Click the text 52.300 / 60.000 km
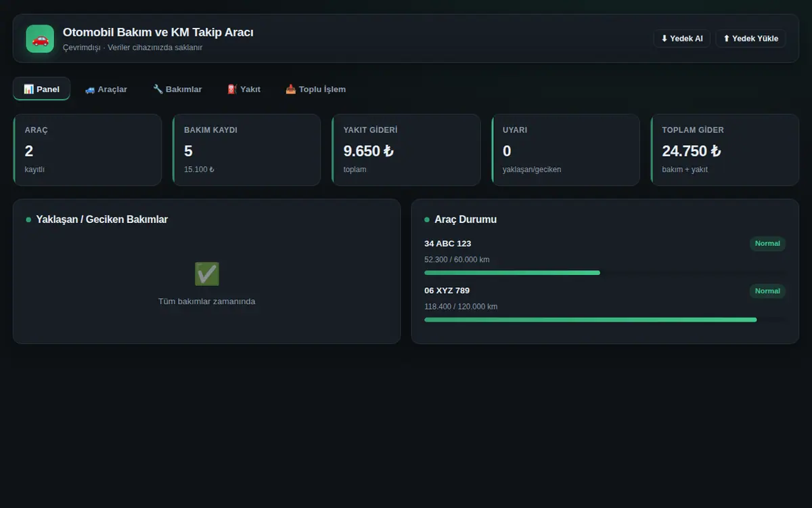The width and height of the screenshot is (812, 508). 457,259
